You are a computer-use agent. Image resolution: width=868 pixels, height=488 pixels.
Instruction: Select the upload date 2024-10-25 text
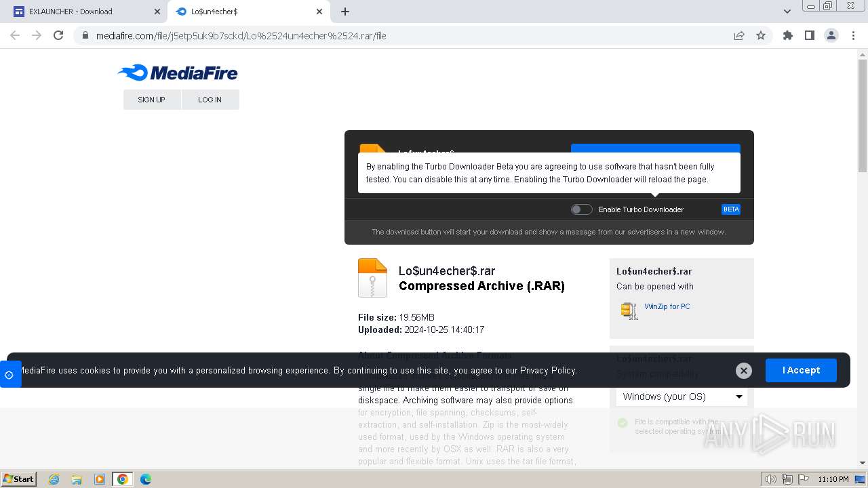[x=421, y=329]
